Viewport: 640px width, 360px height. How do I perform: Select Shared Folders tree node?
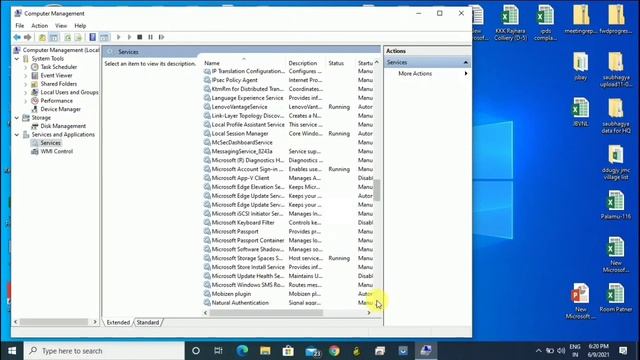[x=58, y=84]
